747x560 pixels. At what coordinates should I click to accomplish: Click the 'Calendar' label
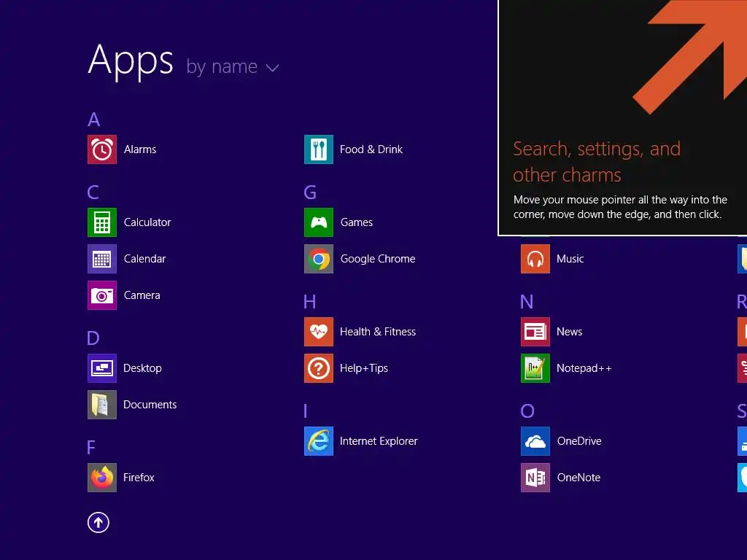(x=145, y=259)
